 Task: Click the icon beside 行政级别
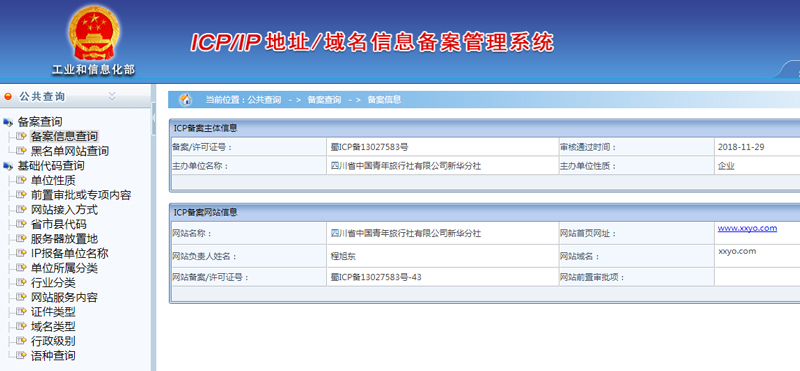point(21,341)
